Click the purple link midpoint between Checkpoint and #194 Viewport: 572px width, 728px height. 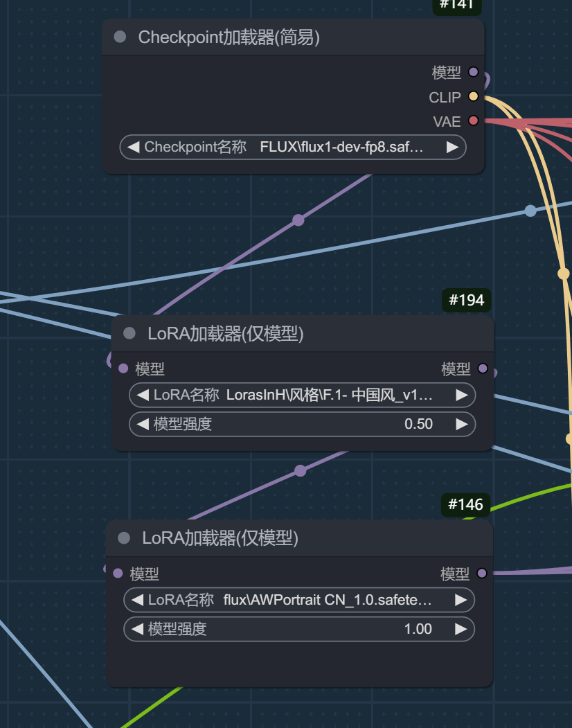(x=298, y=220)
